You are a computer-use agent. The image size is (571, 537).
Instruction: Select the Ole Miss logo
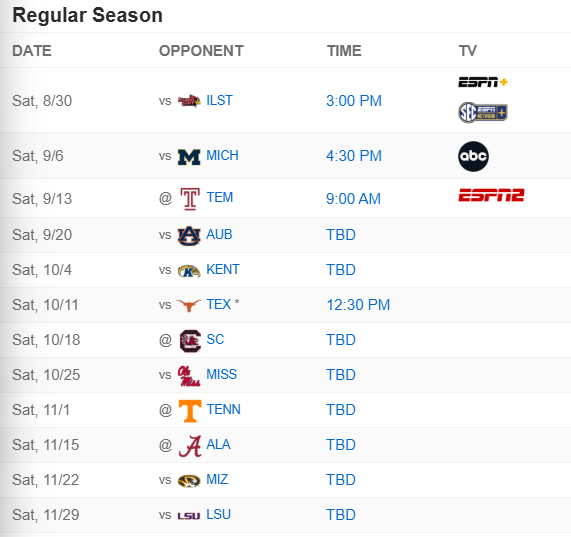(189, 376)
